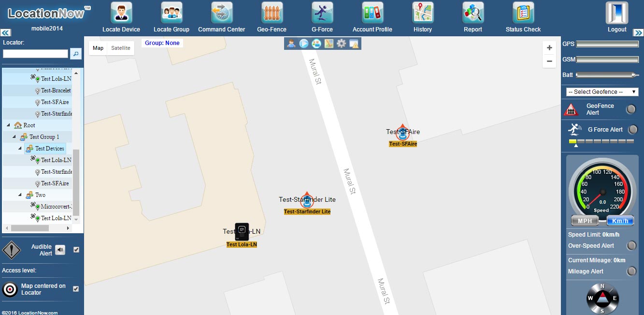Open the Select Geofence dropdown
Screen dimensions: 644x315
pos(602,92)
